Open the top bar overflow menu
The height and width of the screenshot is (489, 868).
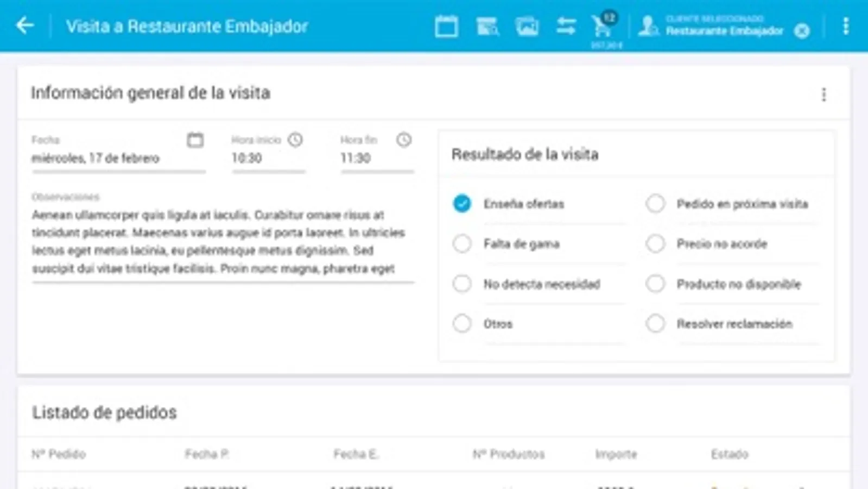846,26
